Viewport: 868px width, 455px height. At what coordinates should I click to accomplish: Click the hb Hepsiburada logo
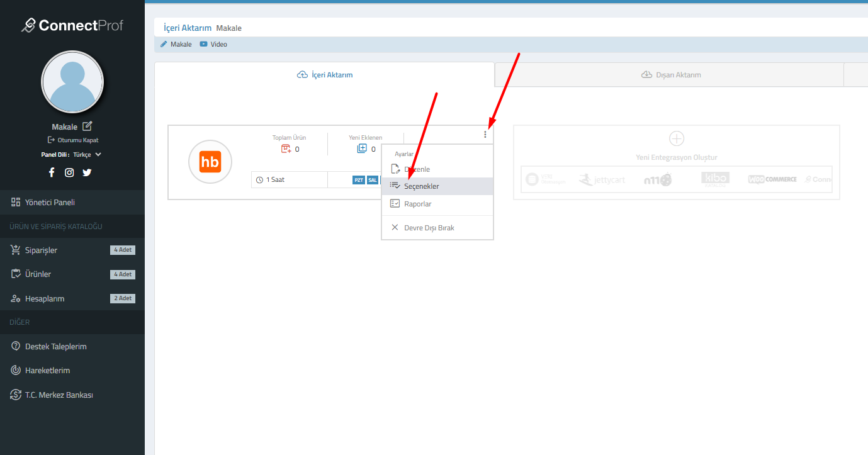pos(210,162)
